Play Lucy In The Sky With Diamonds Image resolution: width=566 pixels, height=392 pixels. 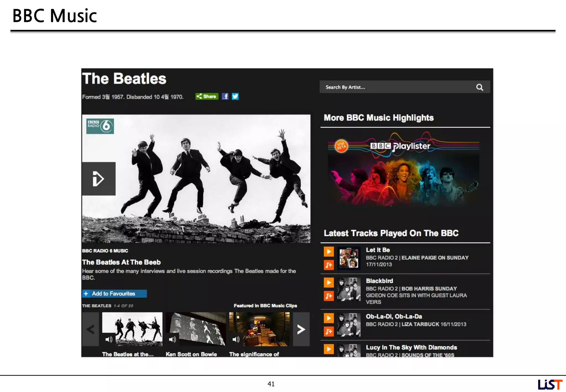tap(329, 349)
